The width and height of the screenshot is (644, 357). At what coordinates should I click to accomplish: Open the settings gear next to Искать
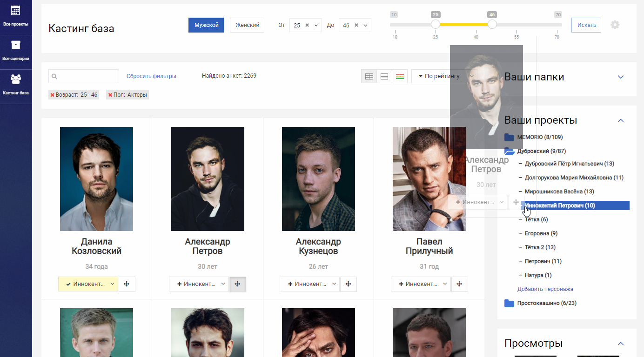tap(615, 25)
